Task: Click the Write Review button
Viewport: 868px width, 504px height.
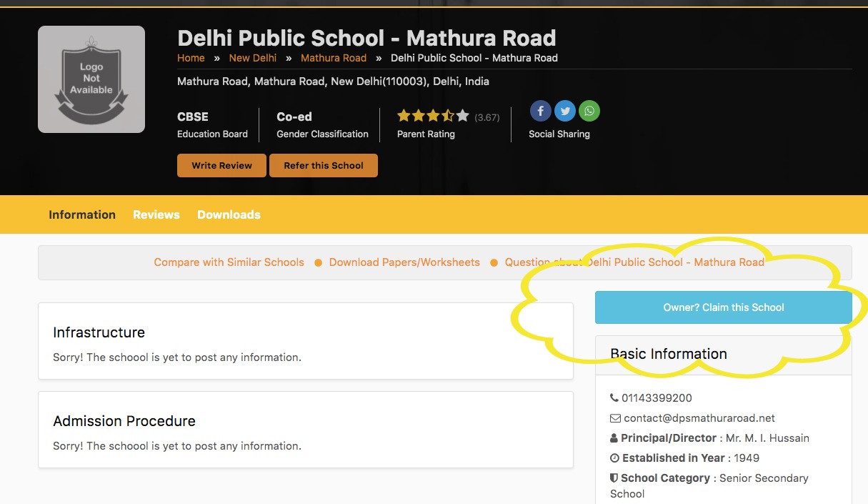Action: (x=221, y=165)
